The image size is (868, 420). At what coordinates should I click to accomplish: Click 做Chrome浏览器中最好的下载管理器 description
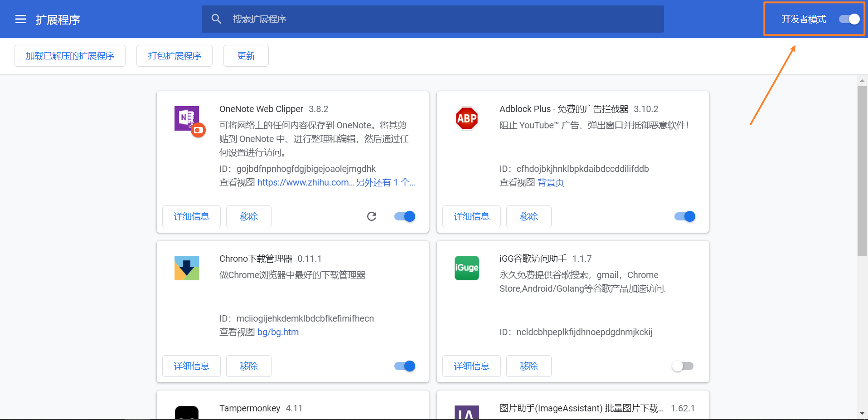(292, 275)
